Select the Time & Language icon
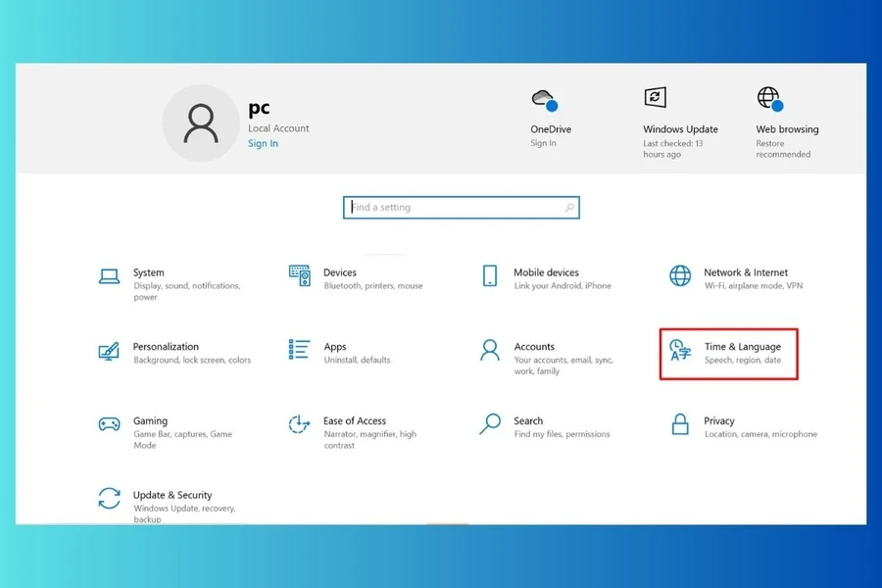 coord(680,351)
